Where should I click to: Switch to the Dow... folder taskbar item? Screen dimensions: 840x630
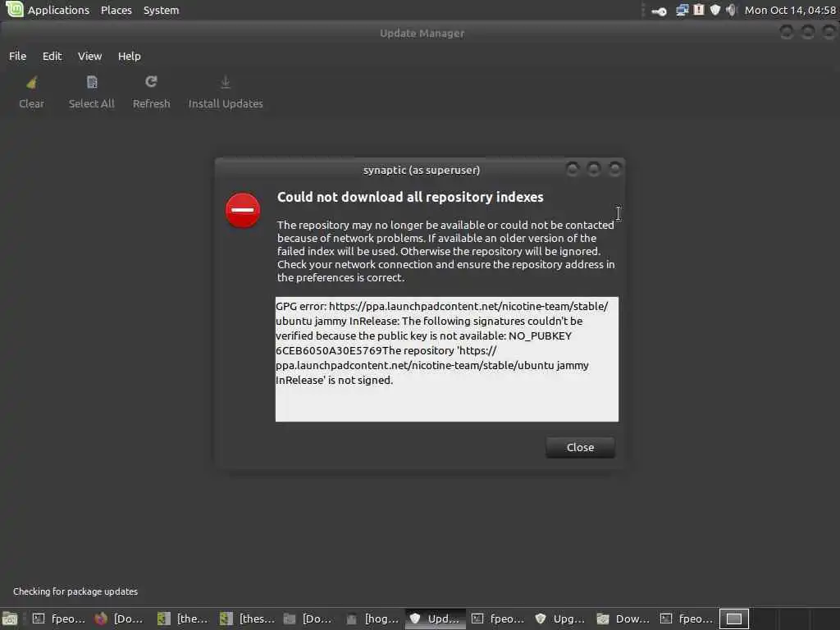pyautogui.click(x=623, y=619)
